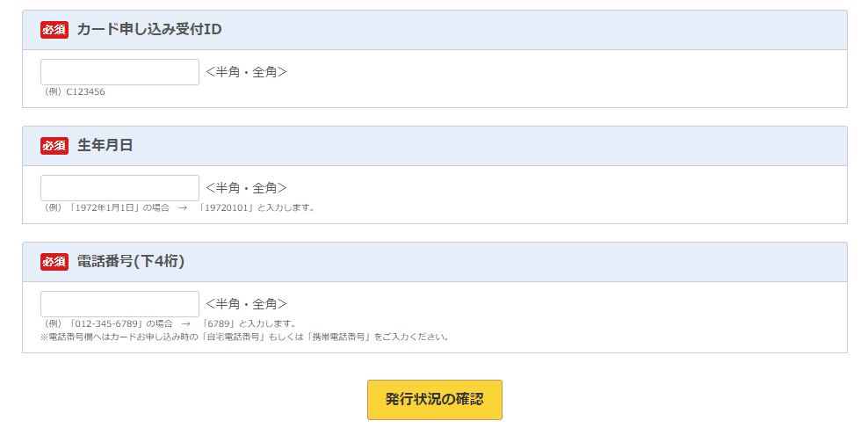Image resolution: width=868 pixels, height=428 pixels.
Task: Click the red 必須 badge next to 生年月日
Action: (x=54, y=146)
